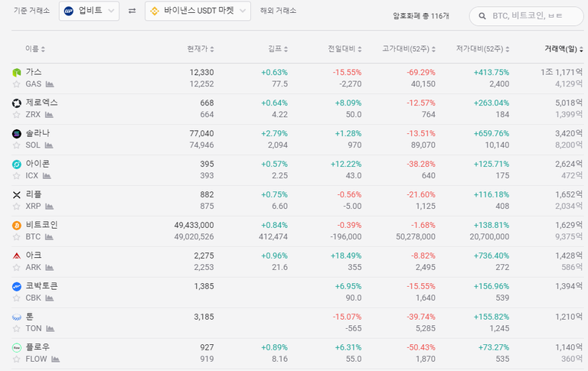This screenshot has height=371, width=588.
Task: Click the blue 코박토큰 logo
Action: tap(17, 287)
